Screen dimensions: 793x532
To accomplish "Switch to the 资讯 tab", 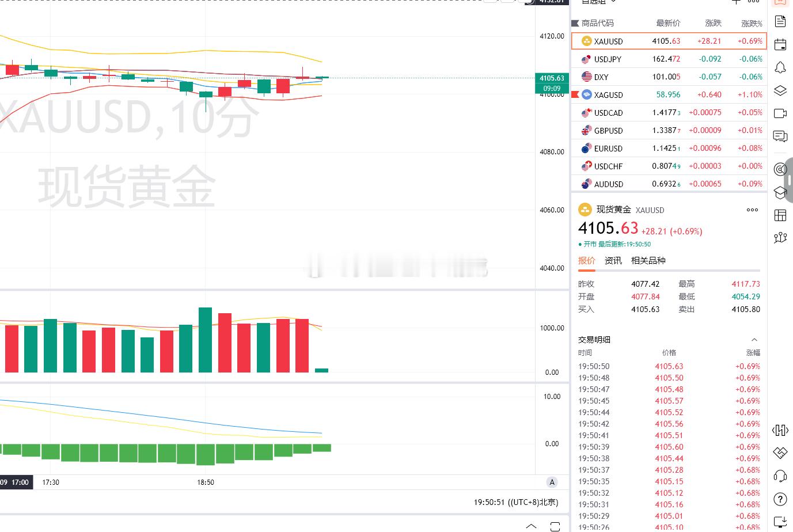I will coord(613,261).
